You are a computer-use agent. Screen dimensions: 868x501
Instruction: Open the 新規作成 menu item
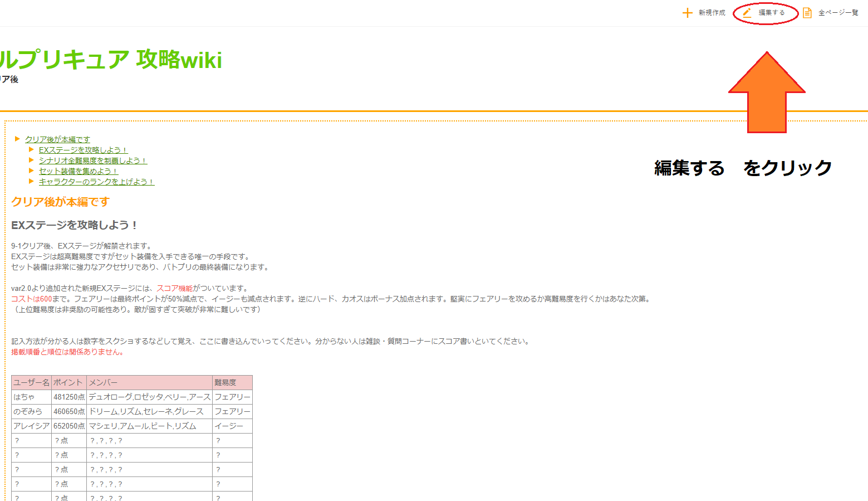coord(712,13)
